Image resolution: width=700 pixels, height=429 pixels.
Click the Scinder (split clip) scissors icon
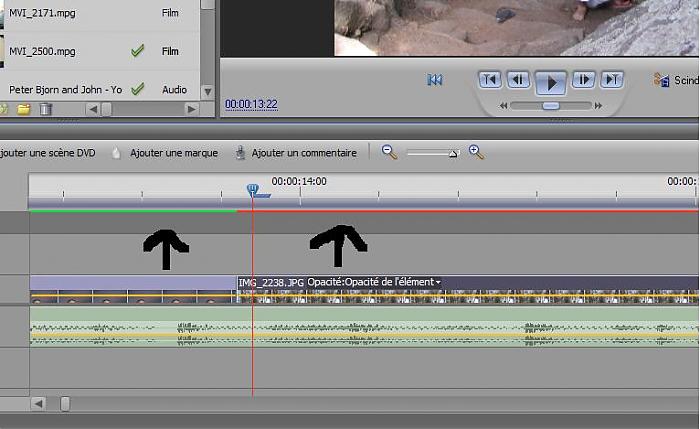661,80
